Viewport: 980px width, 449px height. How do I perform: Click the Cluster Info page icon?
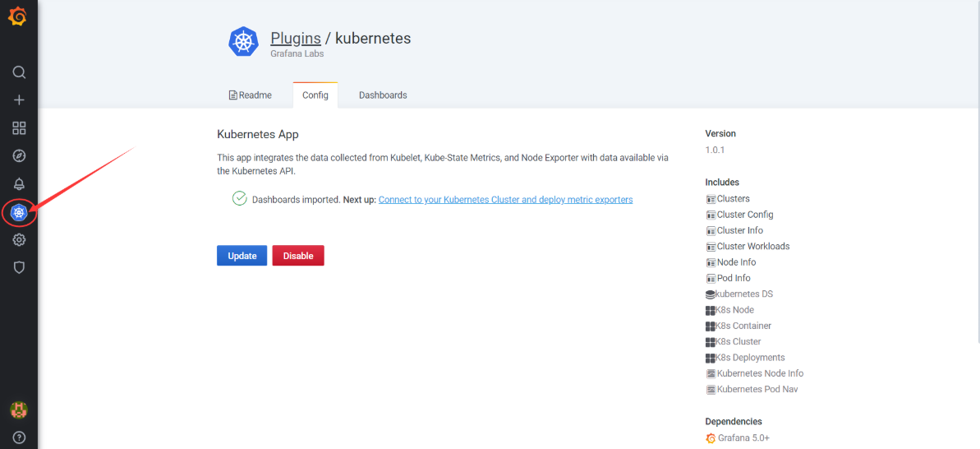tap(711, 231)
